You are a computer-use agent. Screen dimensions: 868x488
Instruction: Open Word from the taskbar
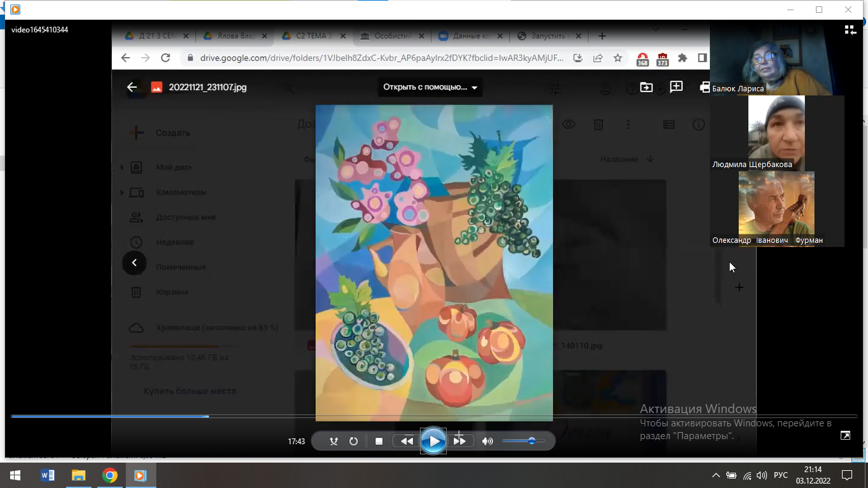(x=47, y=475)
